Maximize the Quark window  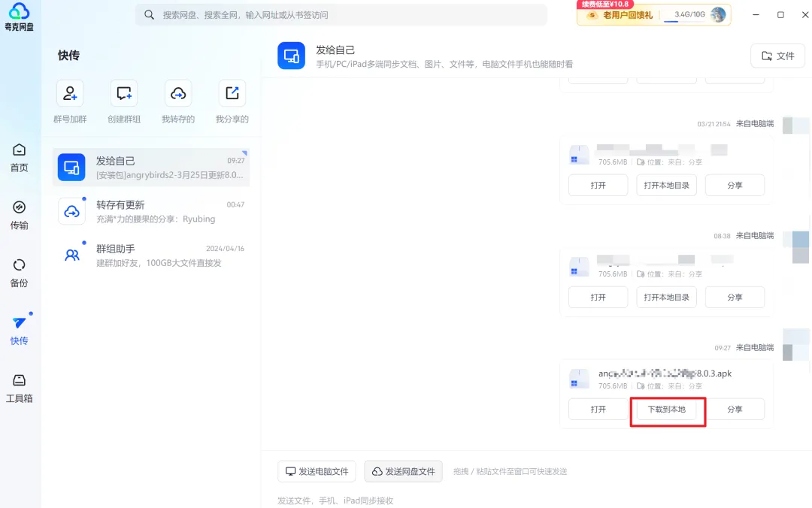pos(780,14)
